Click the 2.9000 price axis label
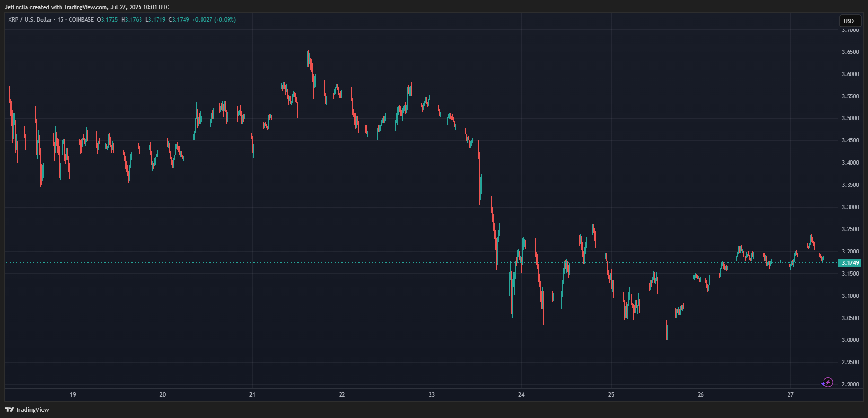This screenshot has width=868, height=418. click(850, 384)
